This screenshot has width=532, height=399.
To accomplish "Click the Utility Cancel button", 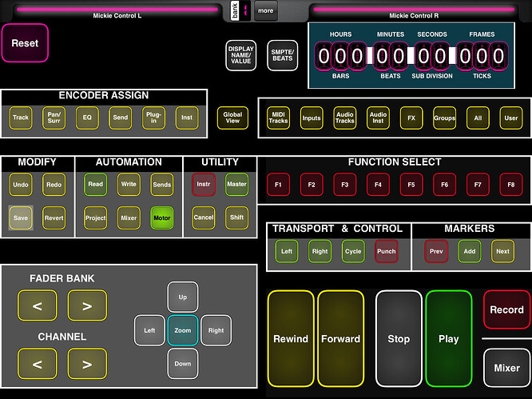I will coord(204,217).
